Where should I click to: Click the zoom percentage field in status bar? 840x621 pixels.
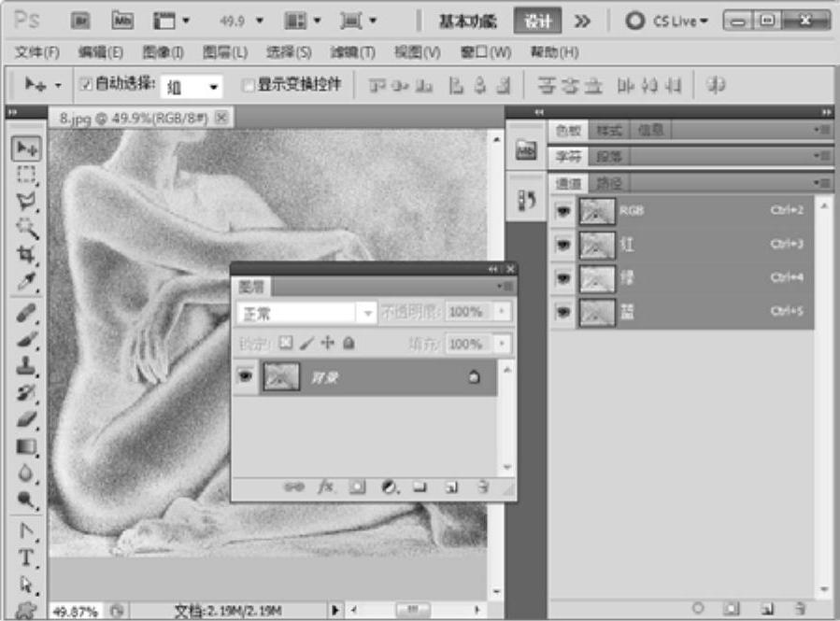click(73, 611)
